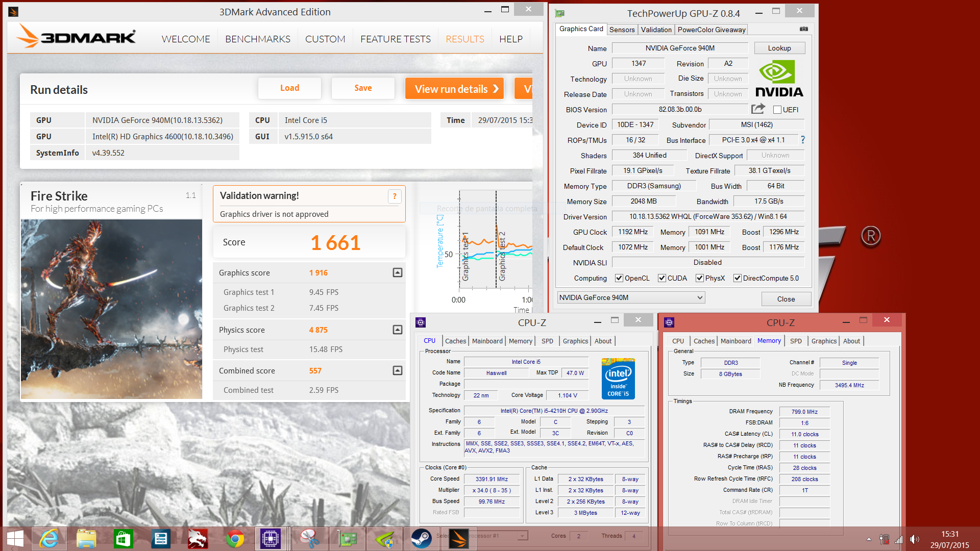980x551 pixels.
Task: Click GPU-Z screenshot camera icon
Action: [804, 29]
